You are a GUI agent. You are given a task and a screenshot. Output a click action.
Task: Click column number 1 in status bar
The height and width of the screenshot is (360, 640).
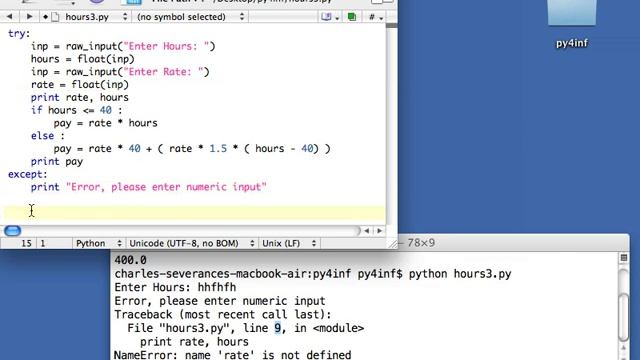(x=43, y=244)
